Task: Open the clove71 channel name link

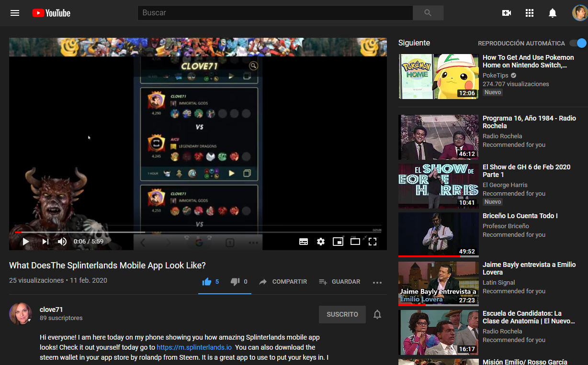Action: 51,310
